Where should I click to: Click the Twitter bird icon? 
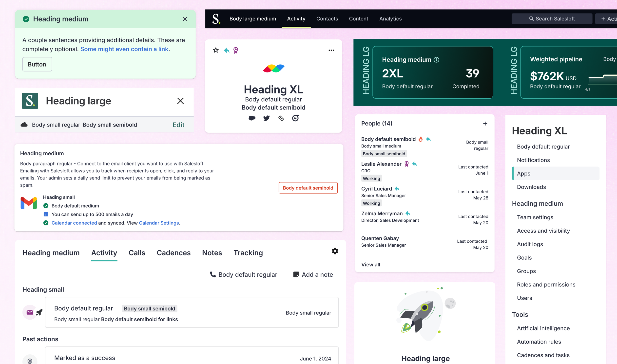pyautogui.click(x=266, y=118)
